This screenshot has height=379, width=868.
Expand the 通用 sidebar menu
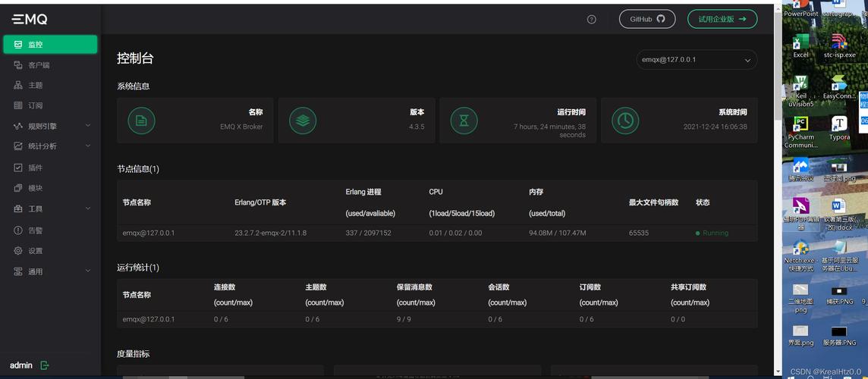point(50,271)
